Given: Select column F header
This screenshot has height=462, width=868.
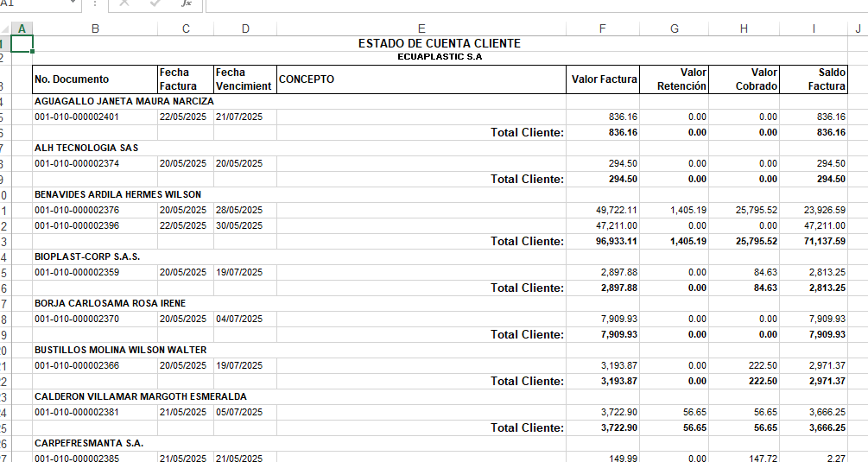Looking at the screenshot, I should click(x=602, y=28).
